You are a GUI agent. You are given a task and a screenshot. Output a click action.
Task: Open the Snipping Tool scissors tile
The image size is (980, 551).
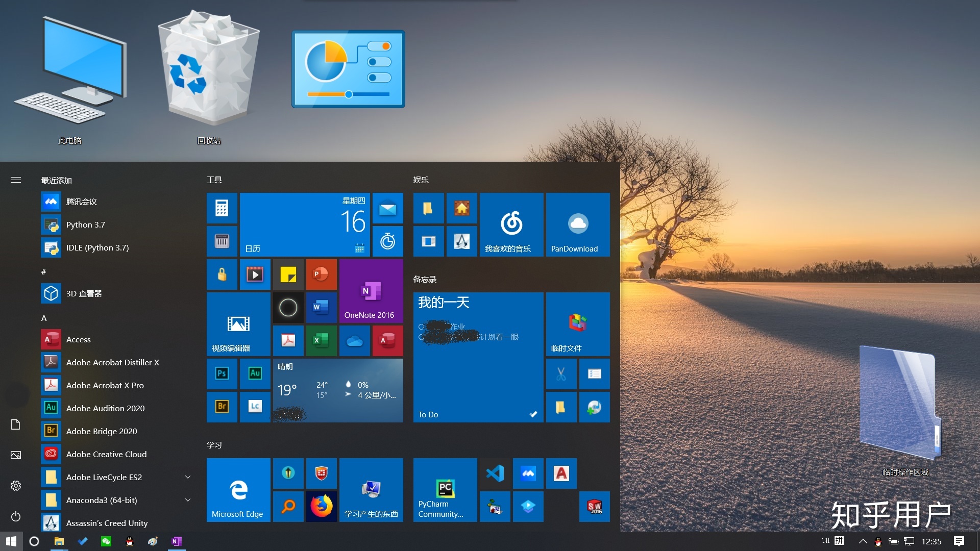point(561,374)
